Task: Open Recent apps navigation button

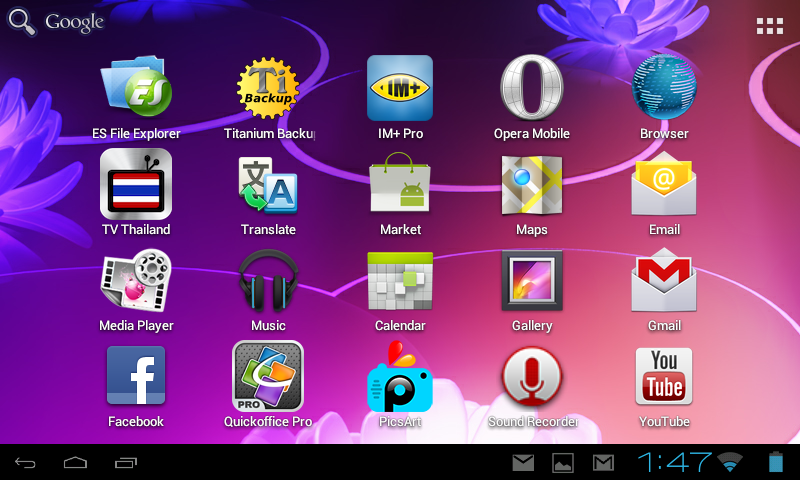Action: coord(126,463)
